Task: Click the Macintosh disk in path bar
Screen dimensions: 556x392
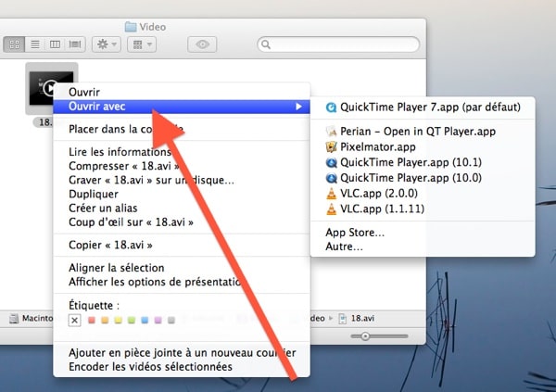Action: click(x=32, y=318)
